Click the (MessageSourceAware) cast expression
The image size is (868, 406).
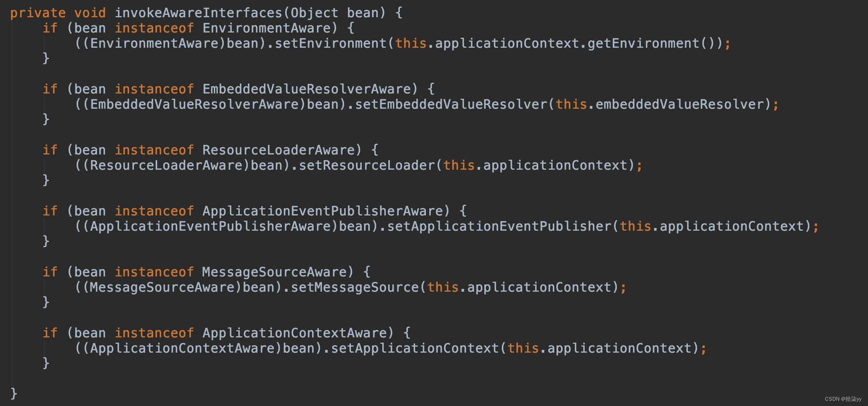162,287
